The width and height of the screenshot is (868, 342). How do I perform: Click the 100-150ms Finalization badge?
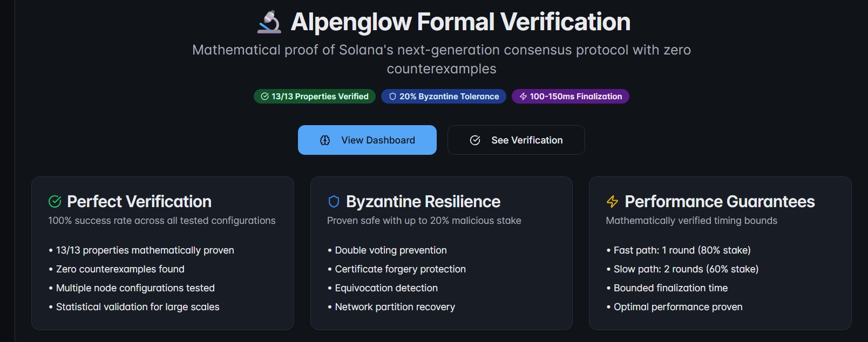(570, 96)
